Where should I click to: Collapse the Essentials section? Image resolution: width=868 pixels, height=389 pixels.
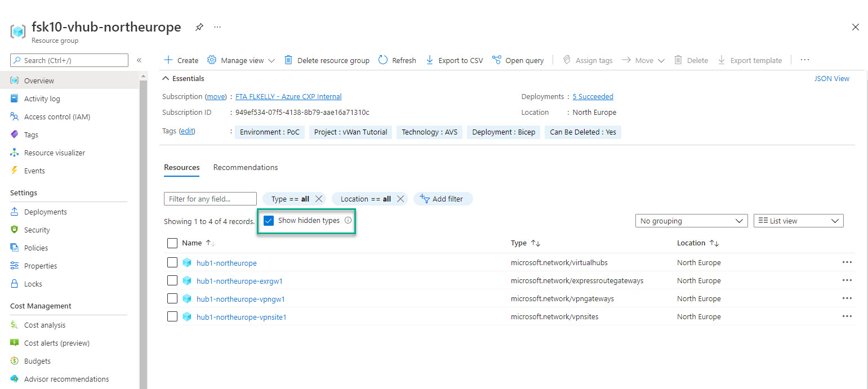tap(185, 78)
